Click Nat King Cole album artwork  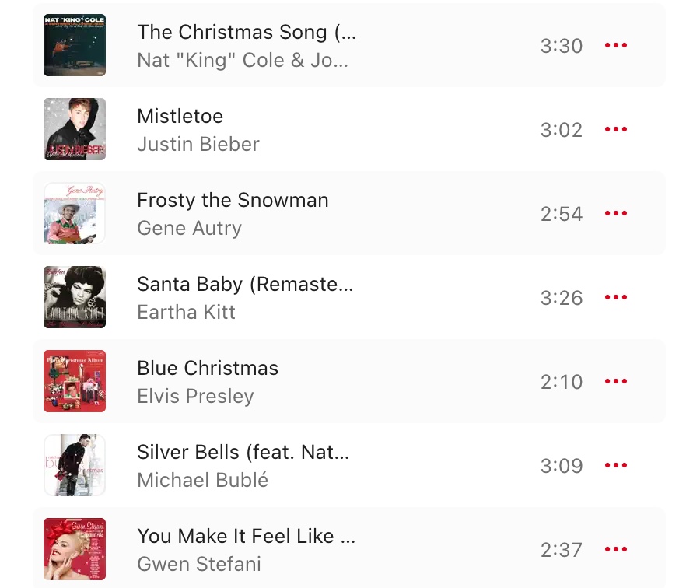(x=75, y=45)
